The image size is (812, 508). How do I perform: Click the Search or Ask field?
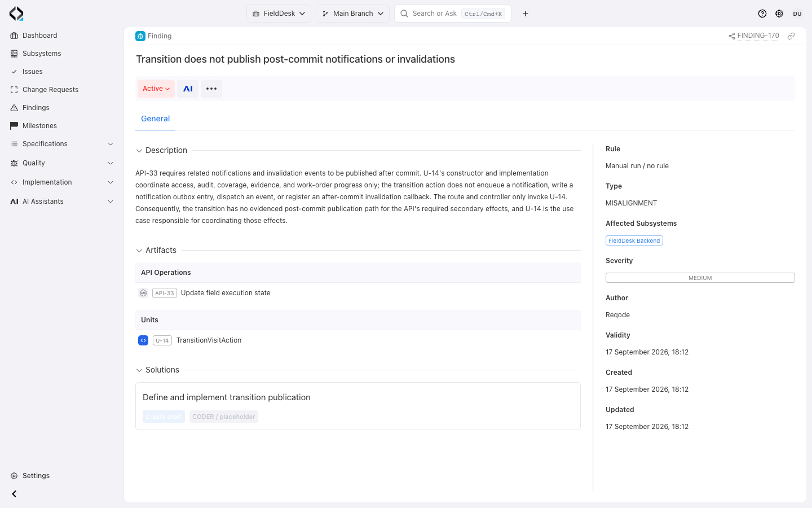tap(453, 14)
